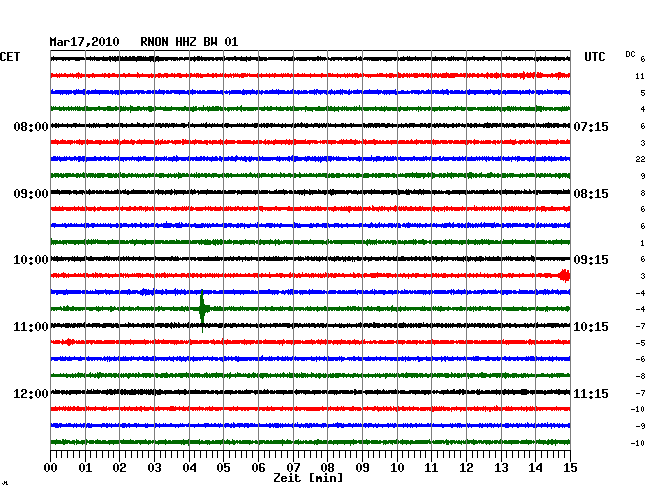
Task: Click the 09:00 CET time label
Action: [31, 194]
